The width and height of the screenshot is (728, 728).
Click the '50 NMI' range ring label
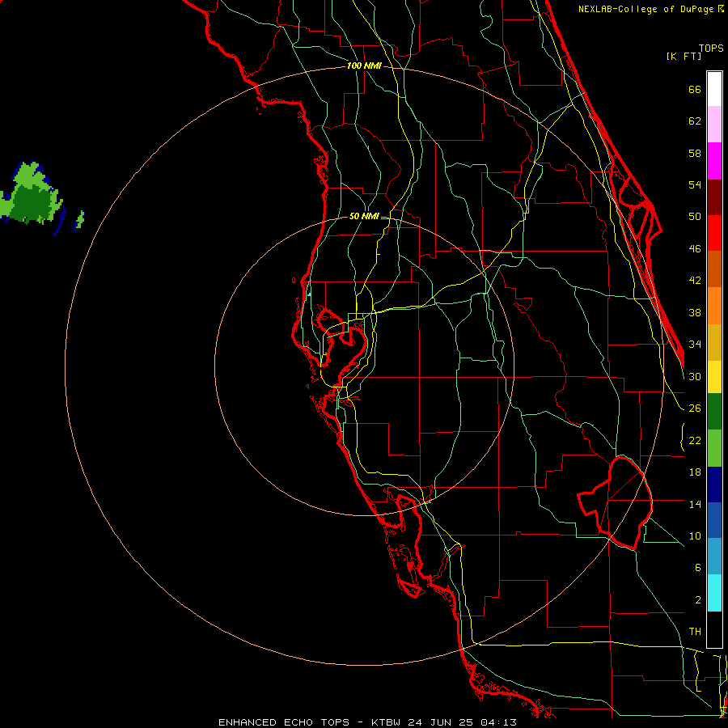(x=364, y=216)
